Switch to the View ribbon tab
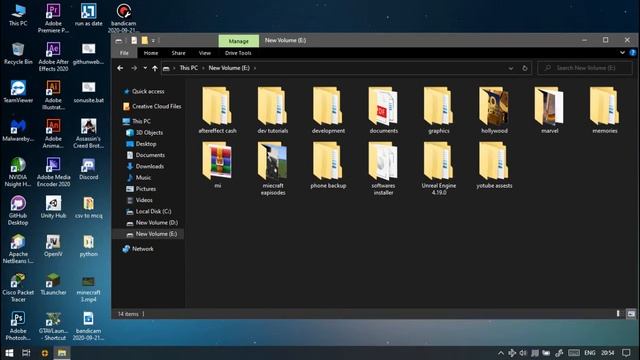640x360 pixels. click(204, 53)
